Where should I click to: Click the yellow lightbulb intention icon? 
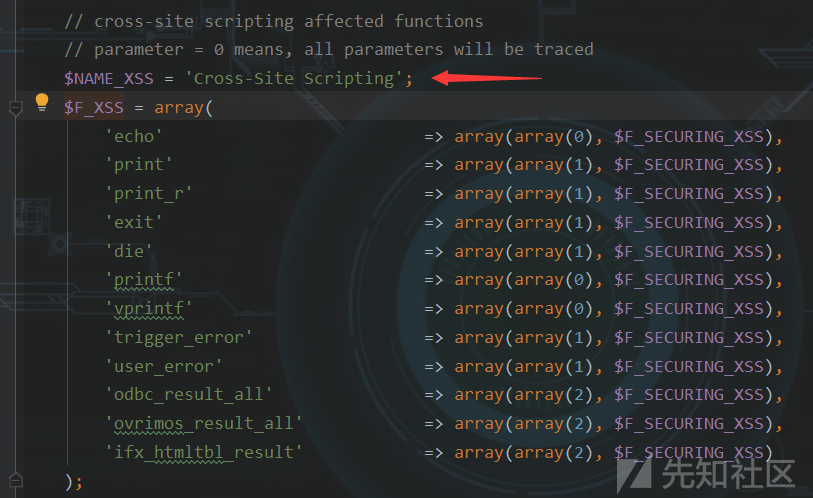(42, 102)
